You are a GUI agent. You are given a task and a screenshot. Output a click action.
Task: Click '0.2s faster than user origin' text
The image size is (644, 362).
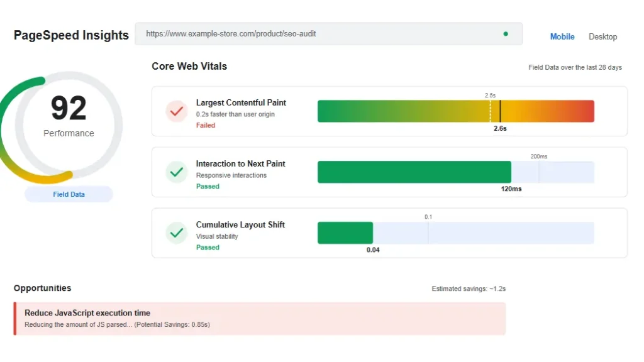235,114
